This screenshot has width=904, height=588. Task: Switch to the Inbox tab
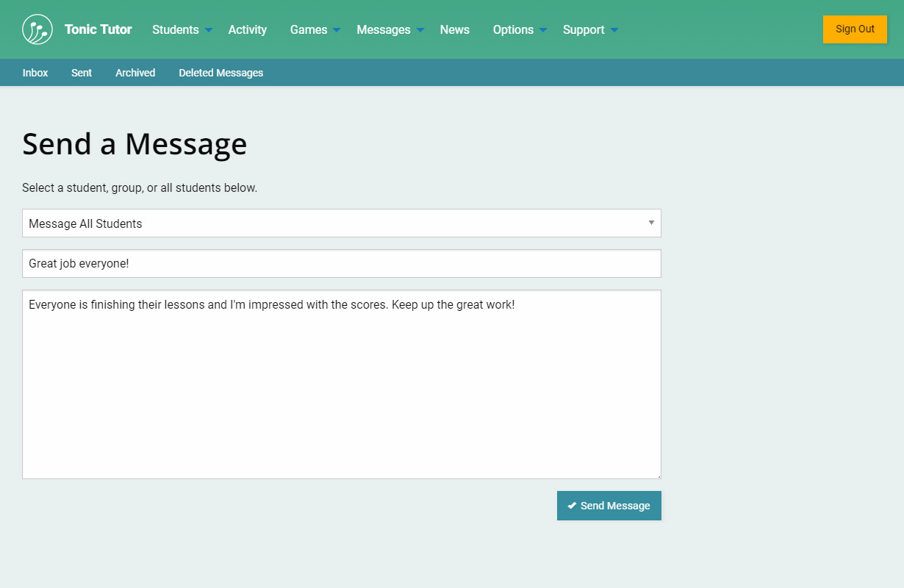coord(35,73)
